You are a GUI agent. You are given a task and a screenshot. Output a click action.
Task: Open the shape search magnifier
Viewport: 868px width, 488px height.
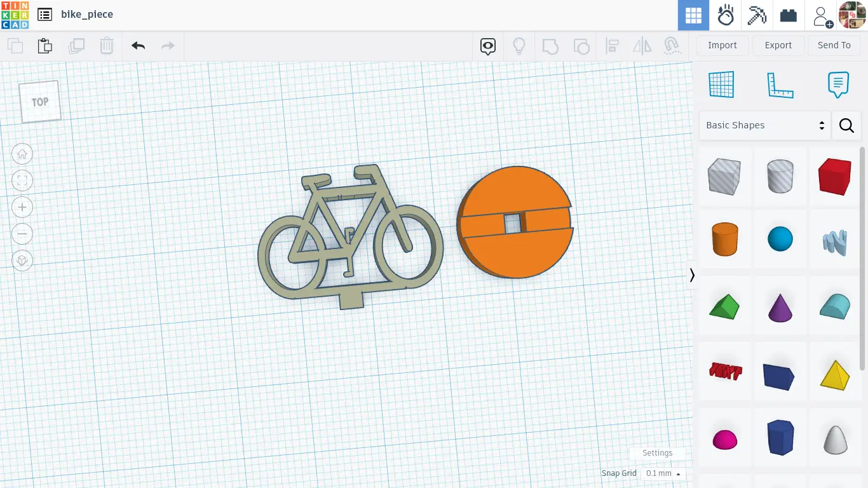(846, 125)
